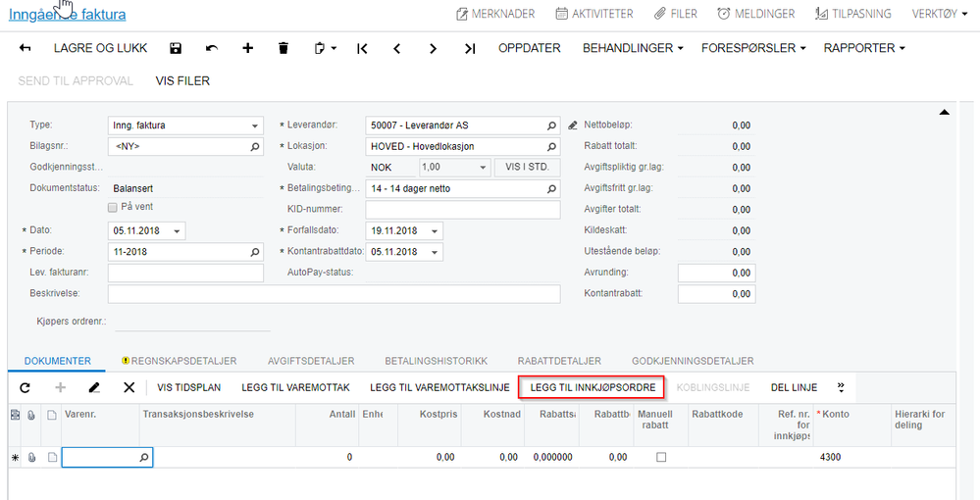Click Lagre og lukk button
The height and width of the screenshot is (500, 980).
(101, 48)
